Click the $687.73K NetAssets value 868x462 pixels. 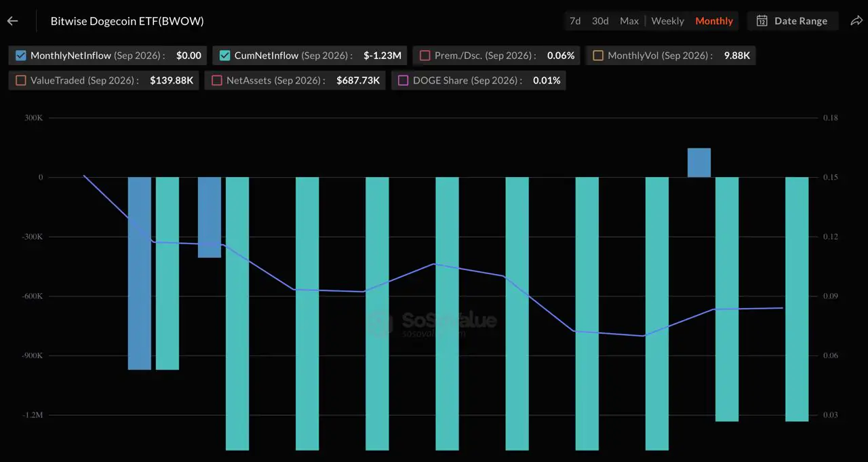pyautogui.click(x=358, y=80)
